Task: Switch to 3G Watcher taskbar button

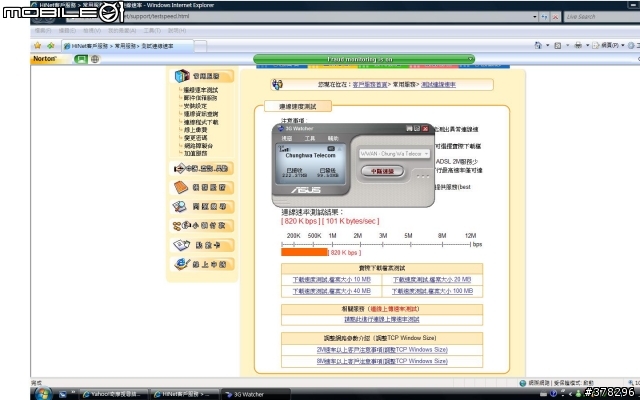Action: (256, 394)
